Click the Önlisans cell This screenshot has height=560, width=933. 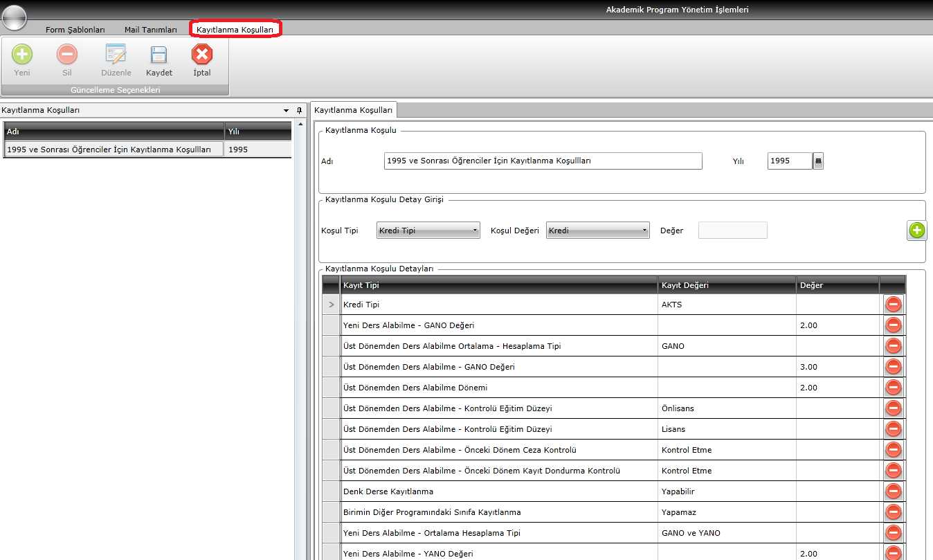pyautogui.click(x=727, y=408)
